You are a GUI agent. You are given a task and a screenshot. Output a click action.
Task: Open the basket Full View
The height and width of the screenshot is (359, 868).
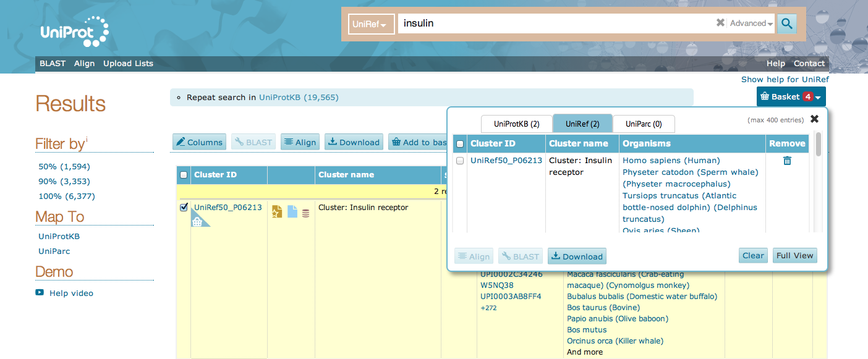point(795,256)
